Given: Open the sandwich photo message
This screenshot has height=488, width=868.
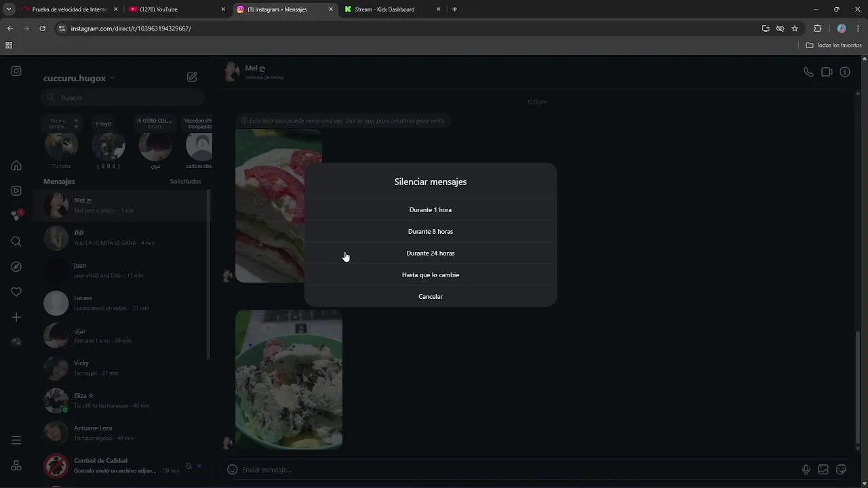Looking at the screenshot, I should 278,205.
